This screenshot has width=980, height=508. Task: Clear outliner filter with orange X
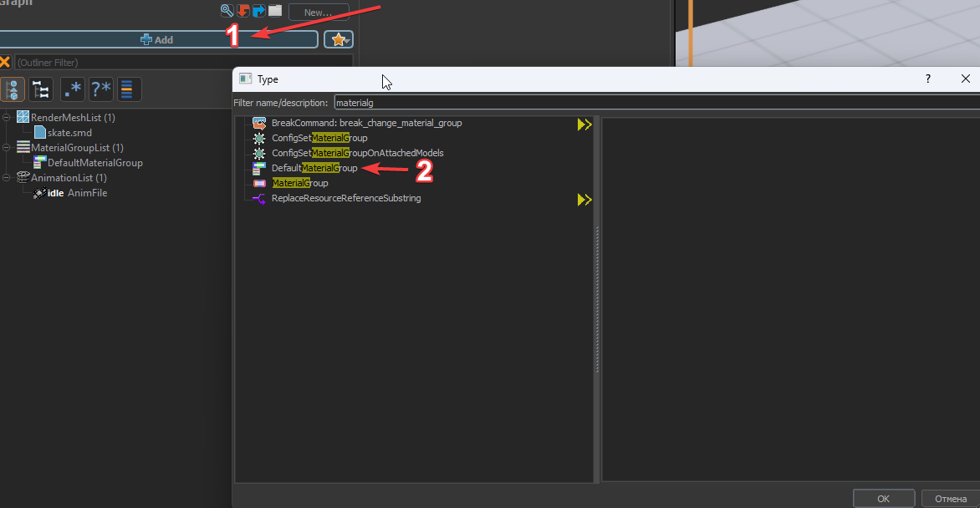(x=5, y=62)
